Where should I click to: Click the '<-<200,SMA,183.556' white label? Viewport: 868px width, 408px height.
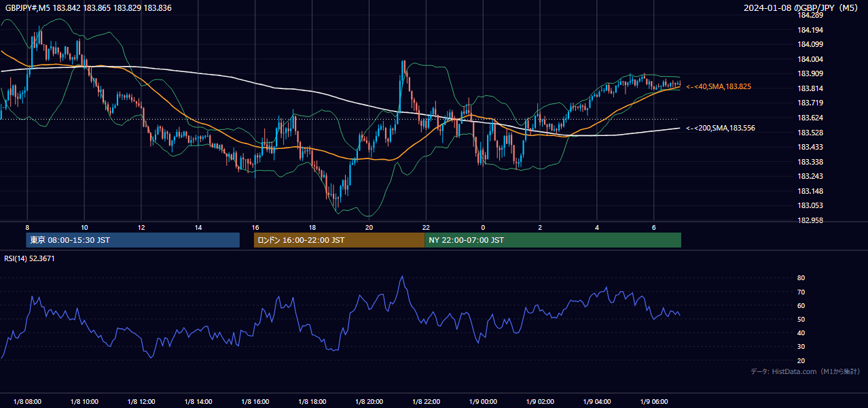(x=721, y=128)
